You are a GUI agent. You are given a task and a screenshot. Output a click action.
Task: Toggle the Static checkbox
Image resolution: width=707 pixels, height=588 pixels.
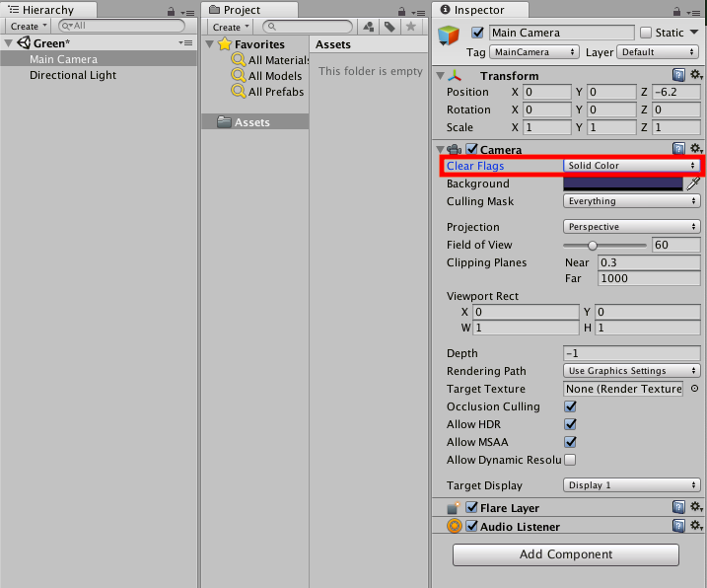click(646, 33)
